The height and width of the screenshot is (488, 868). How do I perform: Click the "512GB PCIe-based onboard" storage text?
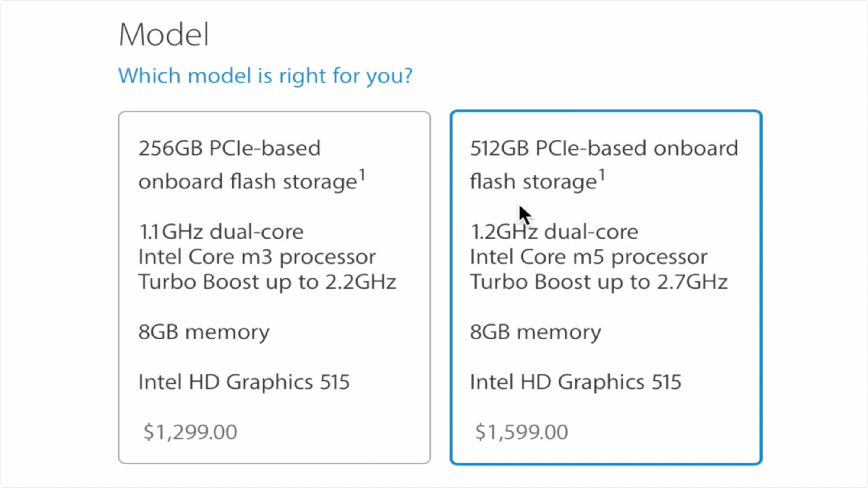pos(604,148)
